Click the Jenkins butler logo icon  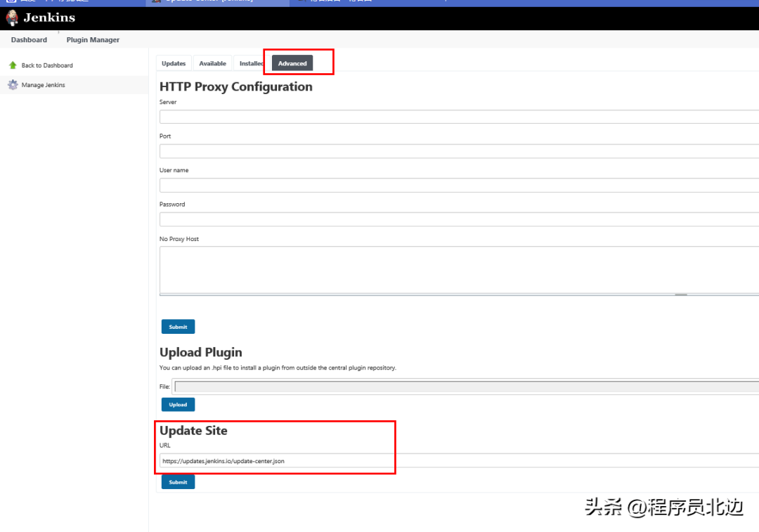coord(12,18)
